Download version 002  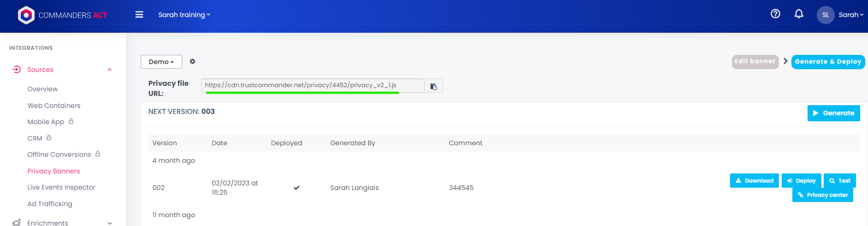tap(754, 181)
